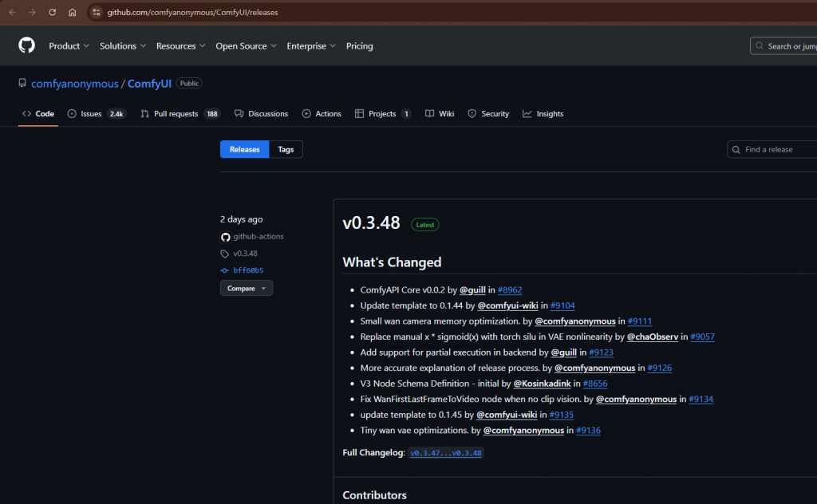Visit @guill in the ComfyAPI Core line
The image size is (817, 504).
click(x=472, y=290)
